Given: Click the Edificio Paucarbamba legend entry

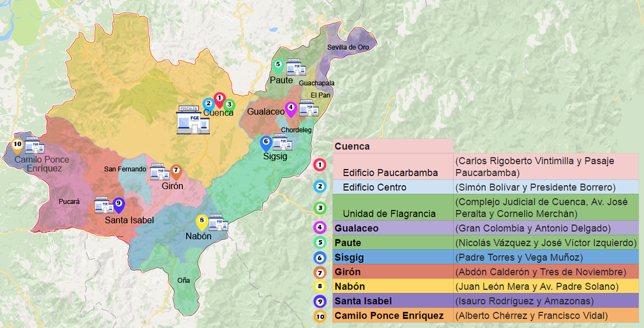Looking at the screenshot, I should coord(390,172).
